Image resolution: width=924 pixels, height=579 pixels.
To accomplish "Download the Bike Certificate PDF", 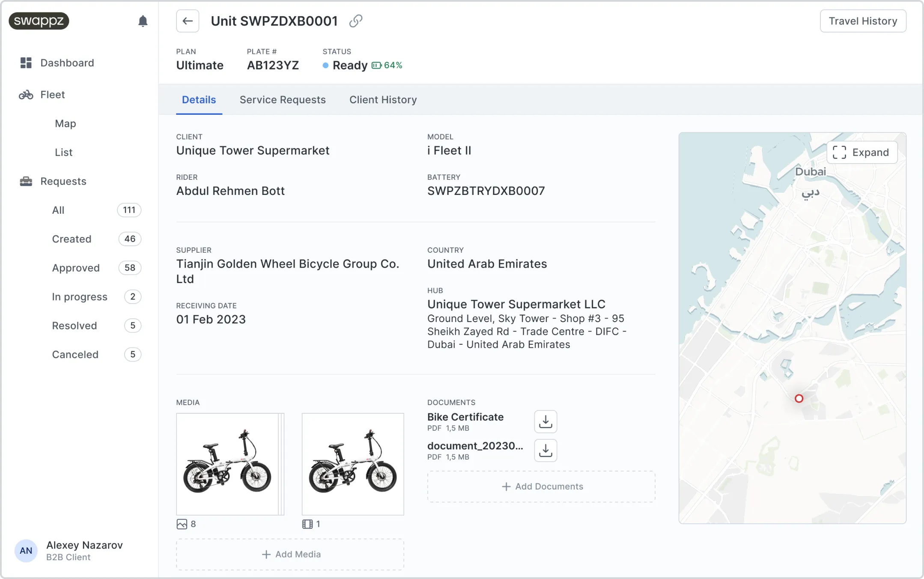I will [545, 421].
